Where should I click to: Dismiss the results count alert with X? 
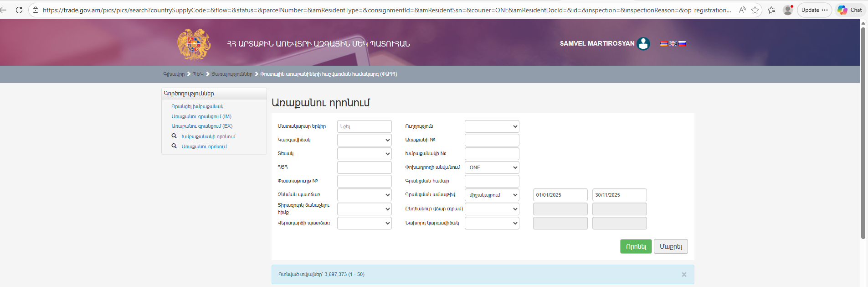683,275
